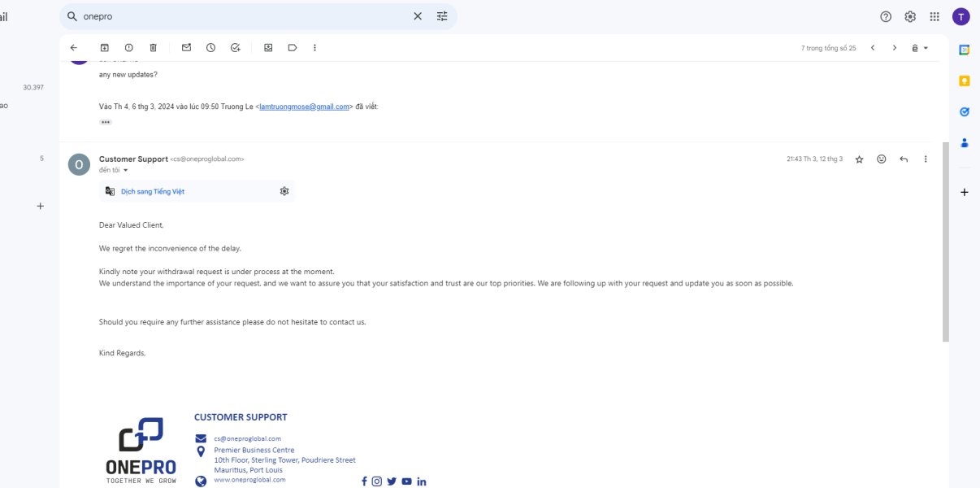This screenshot has width=980, height=488.
Task: Expand the recipient details arrow
Action: coord(125,171)
